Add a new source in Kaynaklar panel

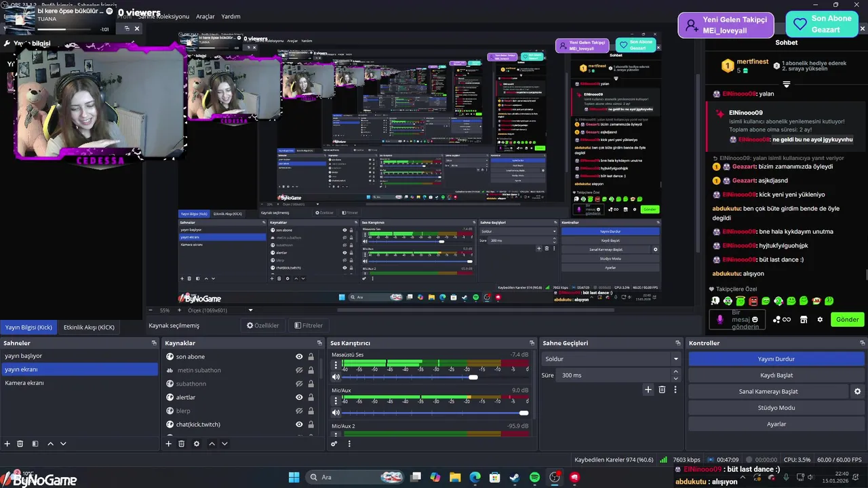(169, 444)
